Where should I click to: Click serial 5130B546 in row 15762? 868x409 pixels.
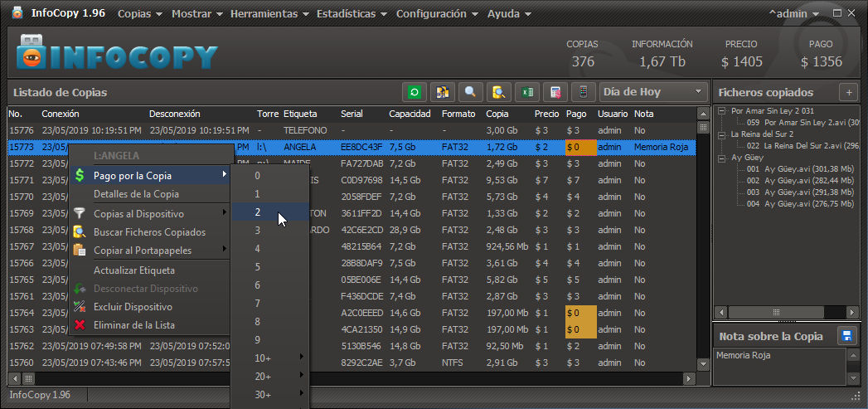pyautogui.click(x=361, y=346)
